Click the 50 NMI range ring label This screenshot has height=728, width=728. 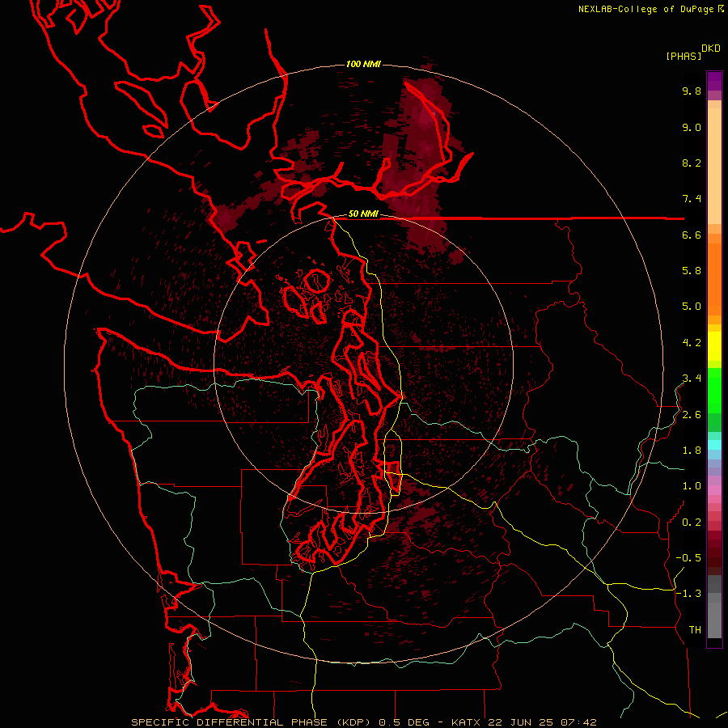pyautogui.click(x=363, y=214)
